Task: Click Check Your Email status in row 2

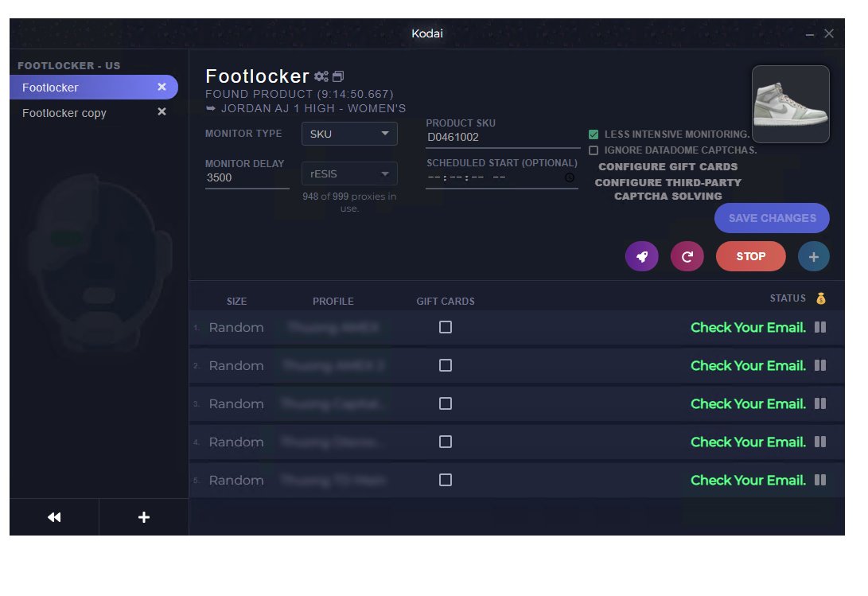Action: pos(748,366)
